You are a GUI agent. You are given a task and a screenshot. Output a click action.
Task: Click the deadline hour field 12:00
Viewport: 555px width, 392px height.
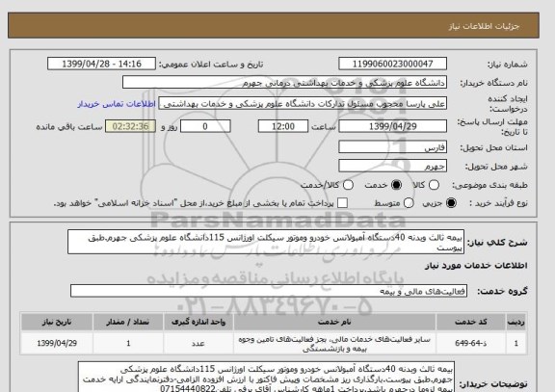tap(283, 126)
